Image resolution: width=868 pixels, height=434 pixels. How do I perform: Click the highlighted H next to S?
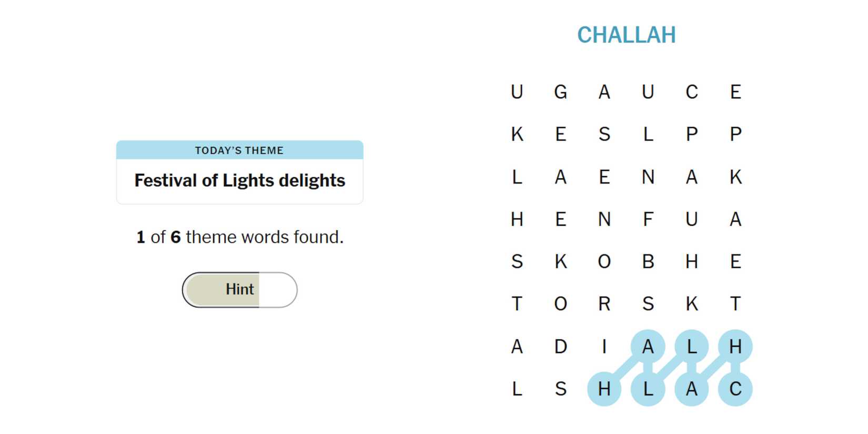coord(604,389)
